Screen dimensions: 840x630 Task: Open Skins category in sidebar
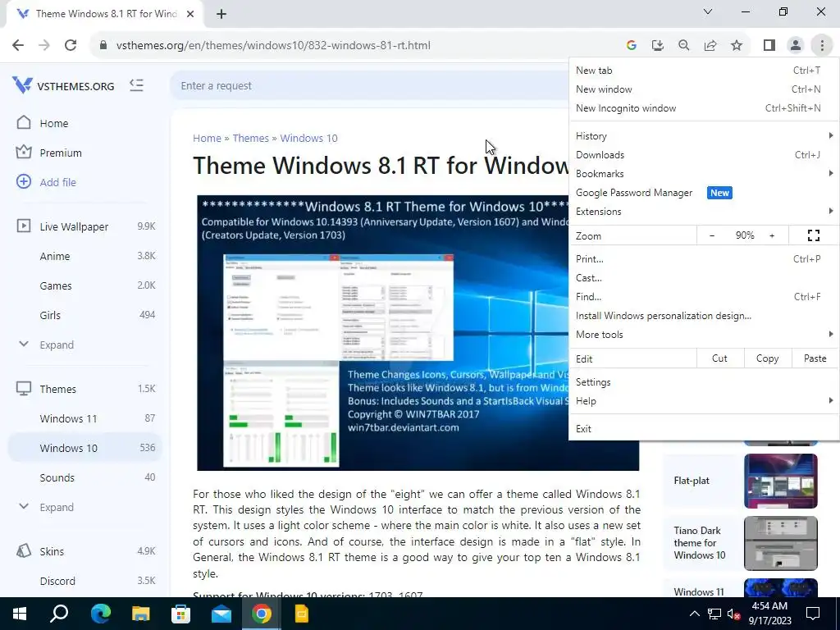click(52, 551)
